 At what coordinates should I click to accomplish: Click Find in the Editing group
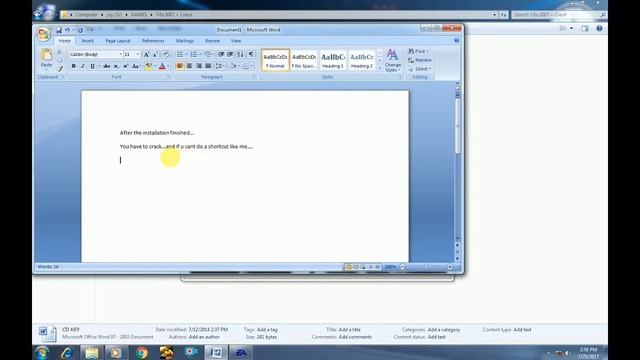419,51
